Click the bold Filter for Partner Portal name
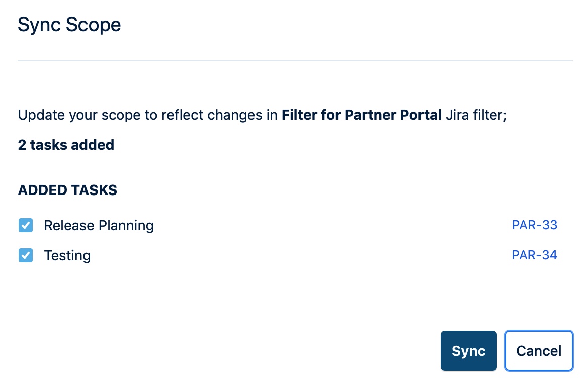This screenshot has height=388, width=588. click(x=361, y=115)
